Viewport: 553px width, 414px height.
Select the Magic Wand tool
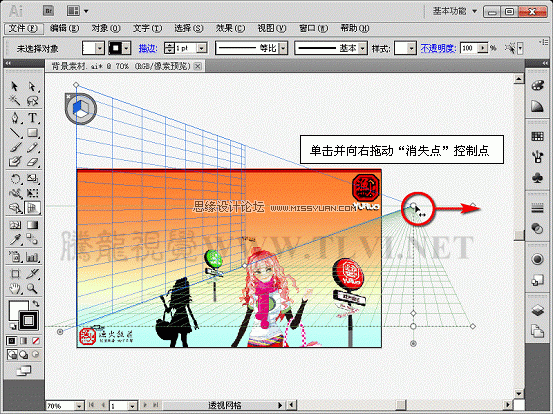pyautogui.click(x=14, y=101)
